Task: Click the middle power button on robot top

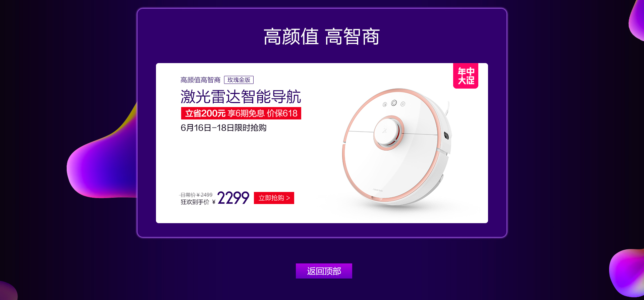Action: tap(394, 103)
